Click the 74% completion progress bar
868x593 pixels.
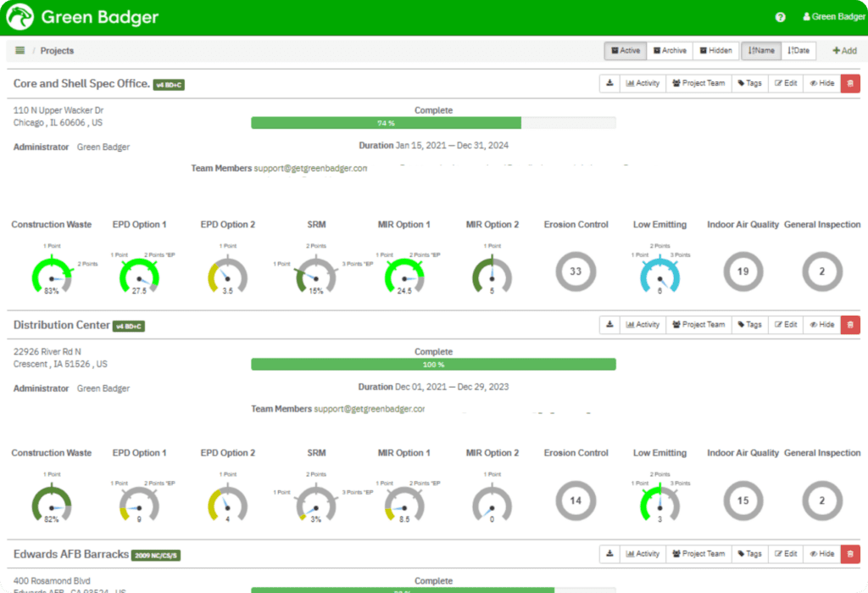[x=386, y=122]
